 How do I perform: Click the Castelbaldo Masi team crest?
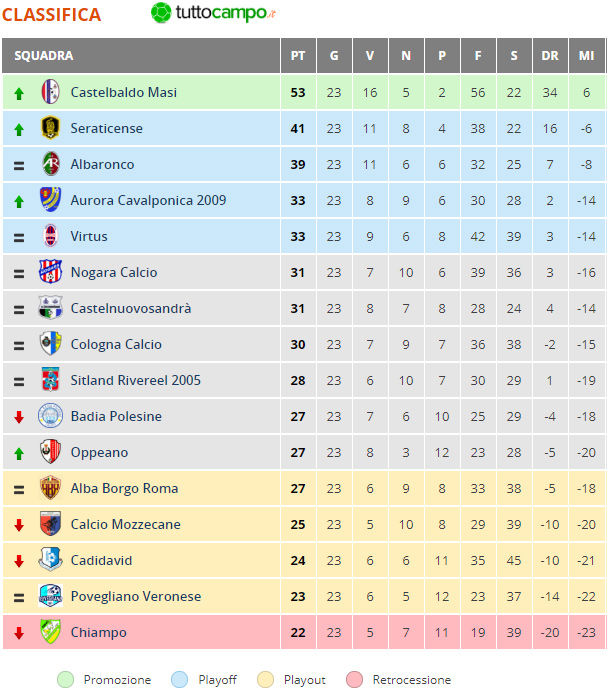50,92
